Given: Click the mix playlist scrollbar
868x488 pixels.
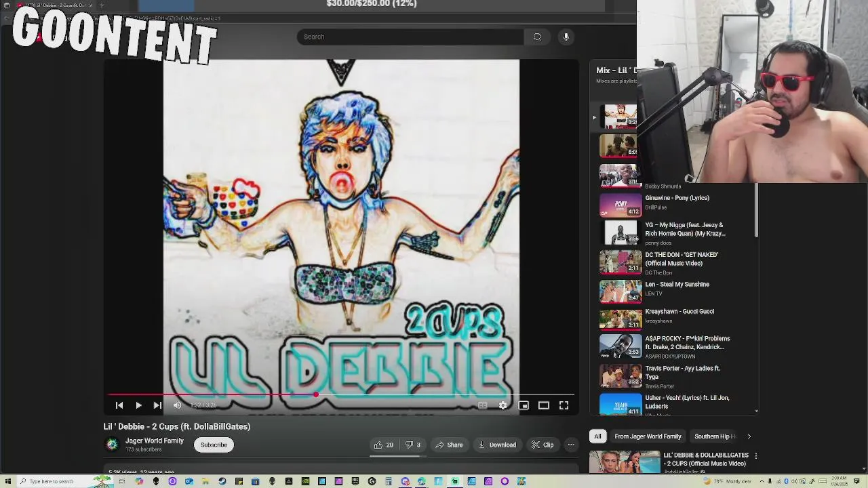Looking at the screenshot, I should pyautogui.click(x=756, y=210).
